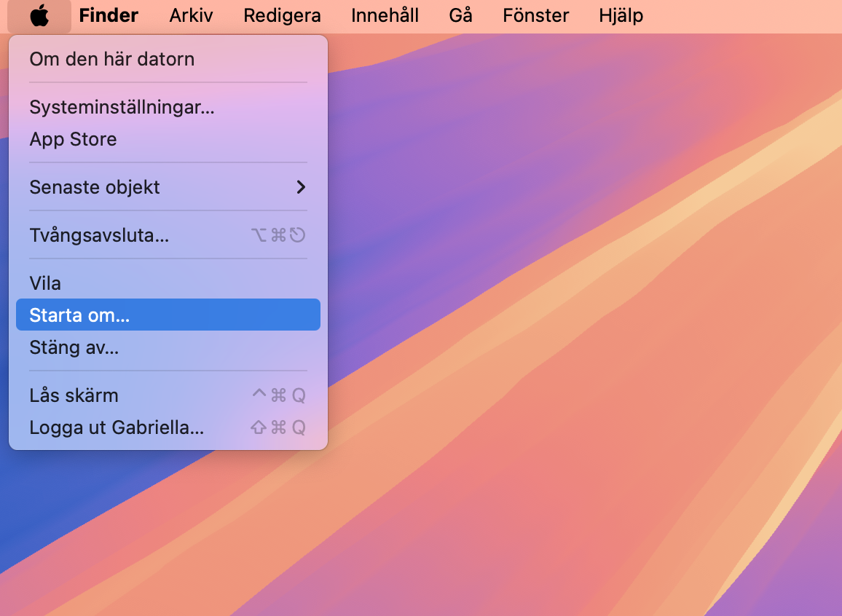Open the Arkiv menu
Image resolution: width=842 pixels, height=616 pixels.
coord(191,15)
